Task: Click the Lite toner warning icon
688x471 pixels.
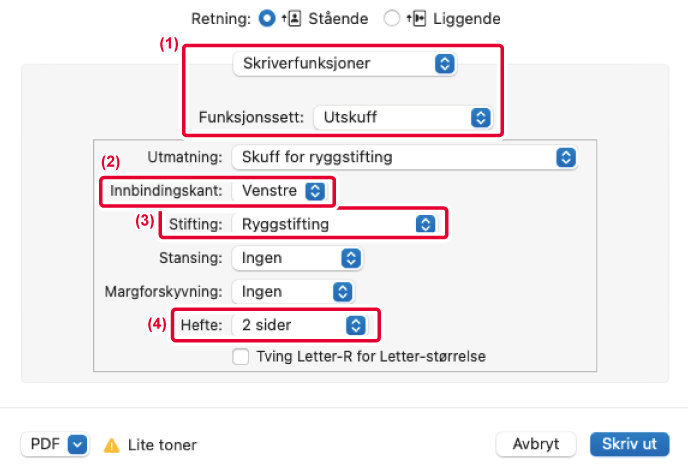Action: click(111, 445)
